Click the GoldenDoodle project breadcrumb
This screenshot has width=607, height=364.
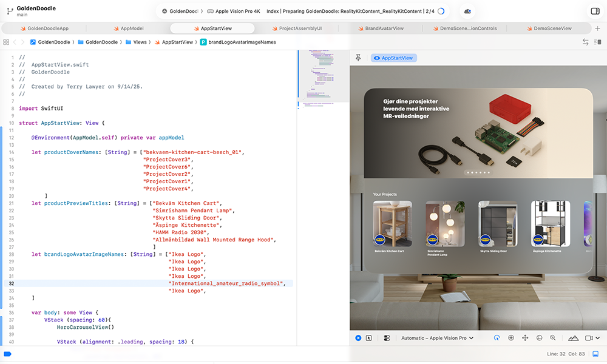point(50,42)
